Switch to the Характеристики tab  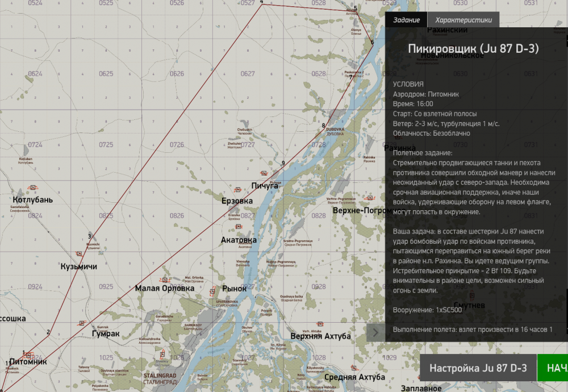tap(463, 20)
